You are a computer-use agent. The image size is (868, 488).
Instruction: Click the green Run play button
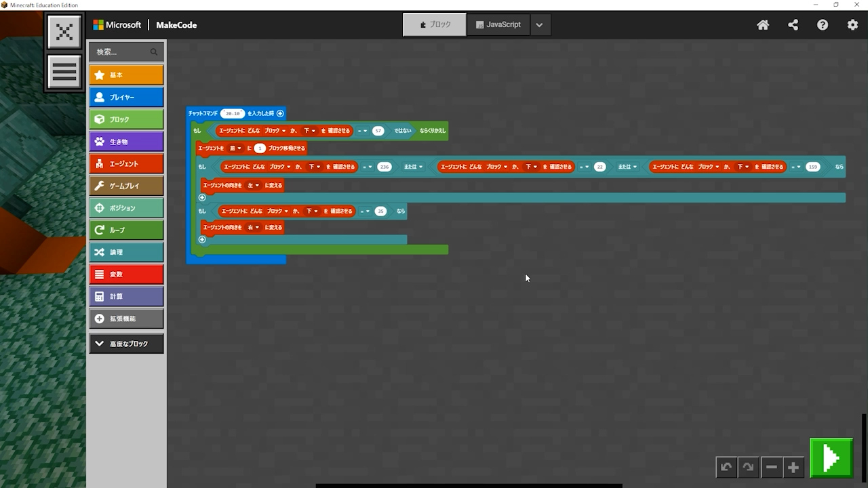[x=831, y=459]
